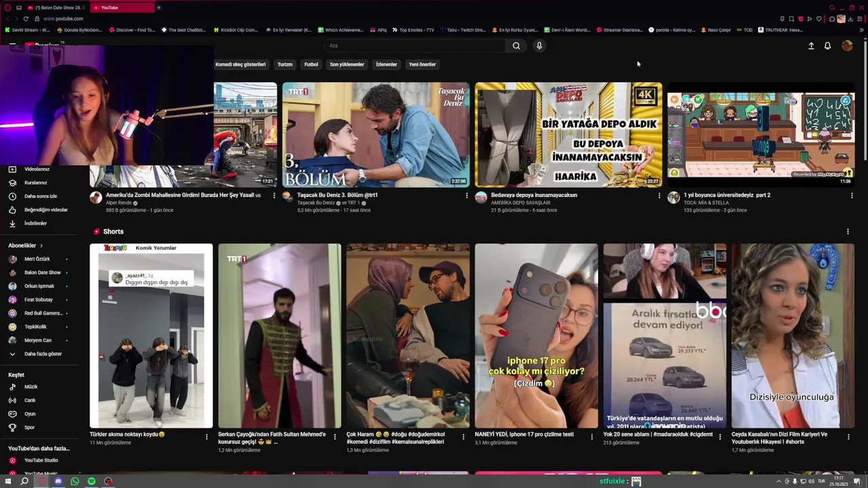Open WhatsApp from the taskbar
868x488 pixels.
pyautogui.click(x=75, y=481)
